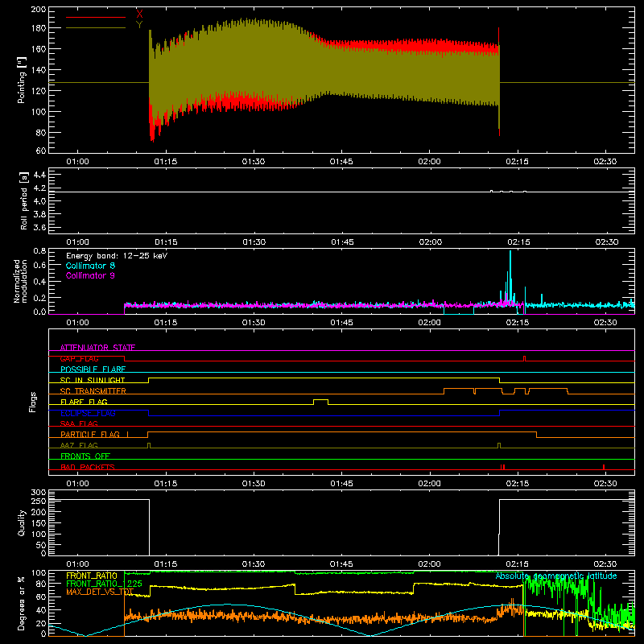Click the 01:30 tick label under Pointing plot
The height and width of the screenshot is (644, 644).
click(x=254, y=162)
